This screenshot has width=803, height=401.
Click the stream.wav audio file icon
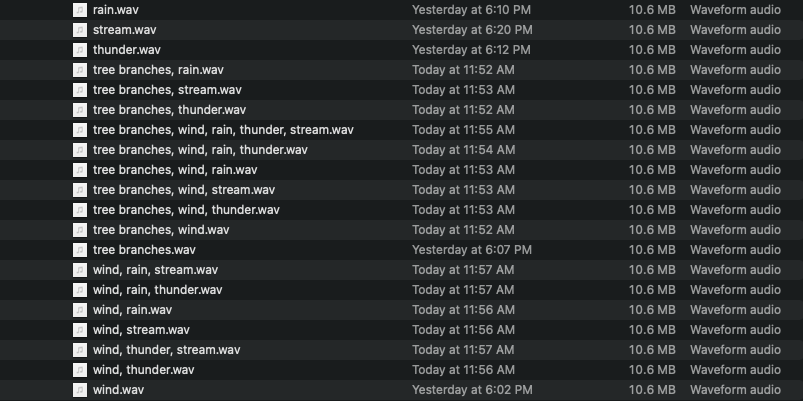(x=80, y=30)
